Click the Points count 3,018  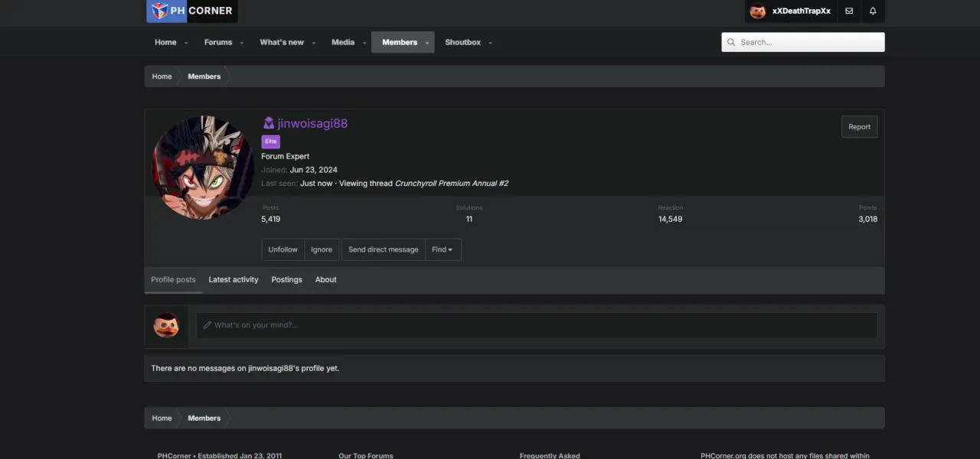[867, 219]
